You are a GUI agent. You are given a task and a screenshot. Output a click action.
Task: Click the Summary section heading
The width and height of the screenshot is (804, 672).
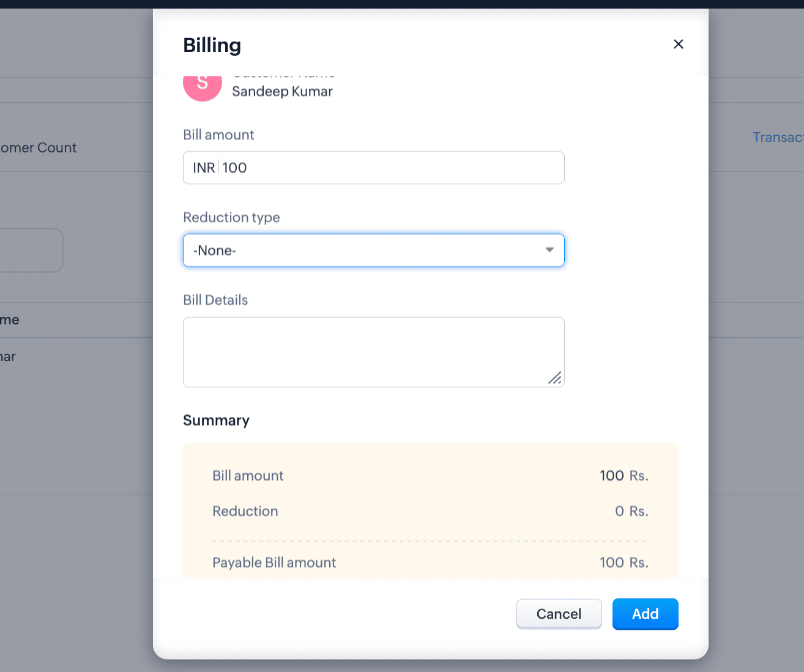click(216, 420)
